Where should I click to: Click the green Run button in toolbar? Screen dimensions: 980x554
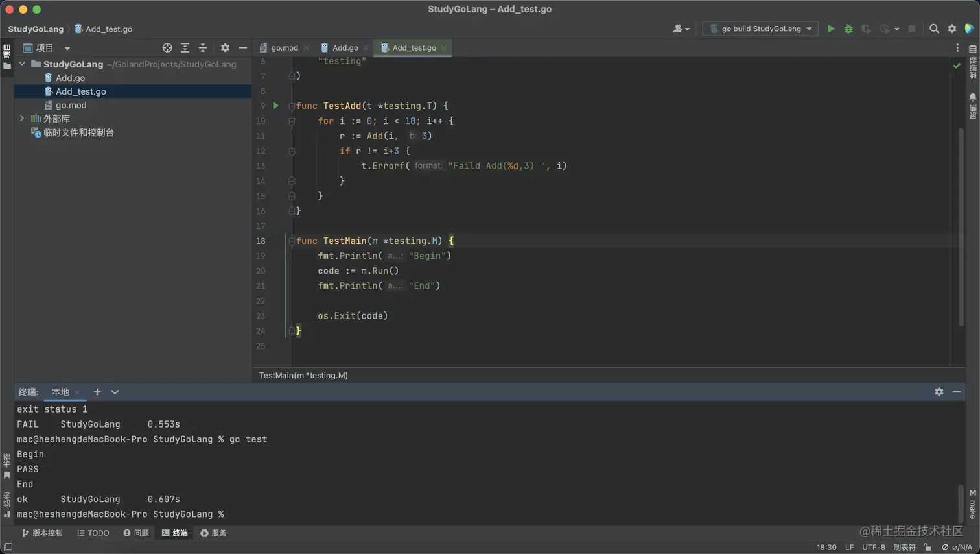pos(831,29)
